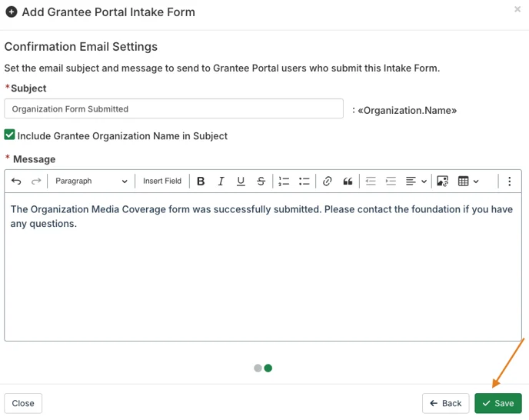This screenshot has height=420, width=529.
Task: Insert a bulleted list
Action: pos(304,182)
